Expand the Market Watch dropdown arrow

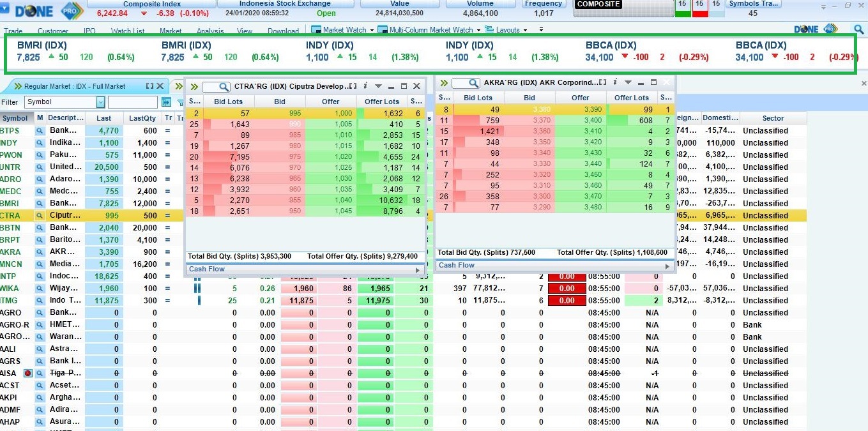click(372, 30)
